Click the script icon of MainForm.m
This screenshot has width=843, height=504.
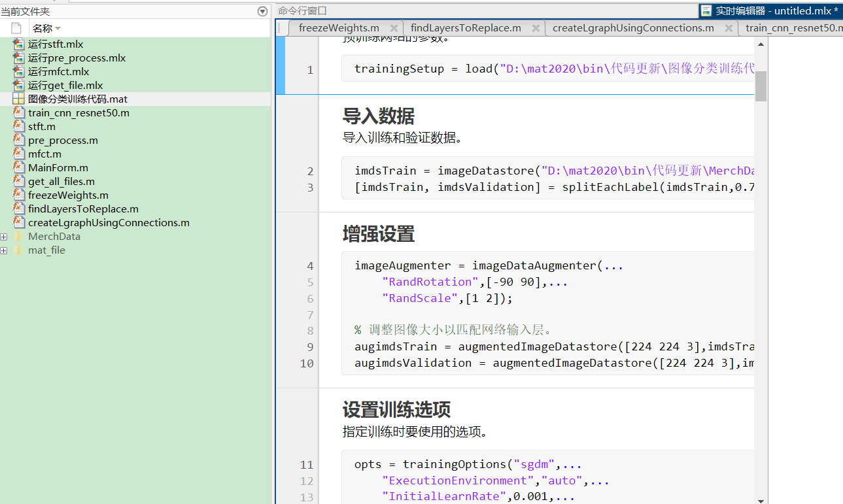(18, 167)
